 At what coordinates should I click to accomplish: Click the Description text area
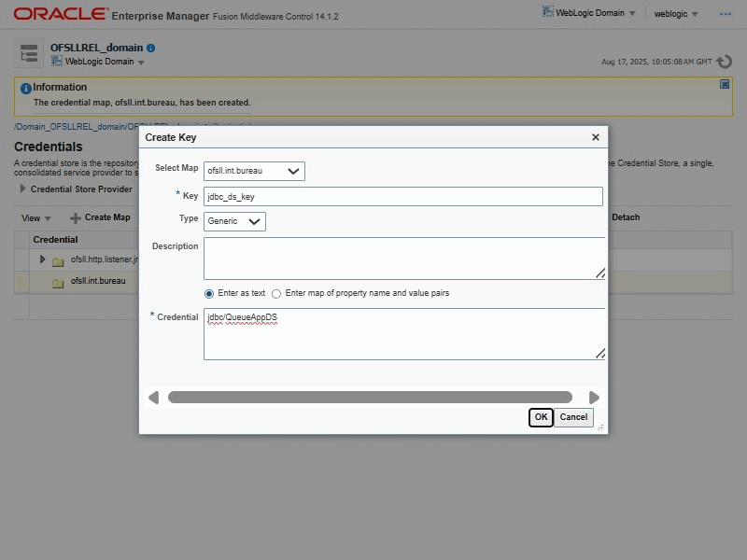point(404,259)
